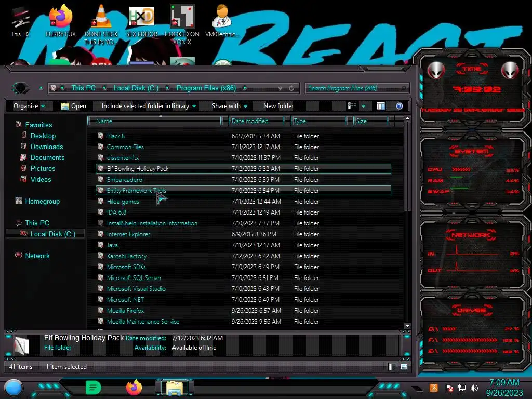Viewport: 532px width, 399px height.
Task: Open This PC desktop icon
Action: [20, 22]
